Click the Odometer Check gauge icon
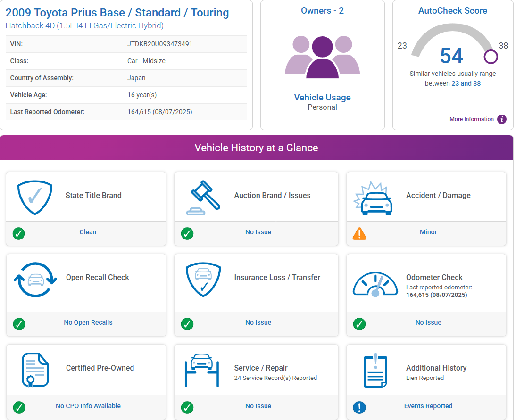516x420 pixels. point(375,284)
